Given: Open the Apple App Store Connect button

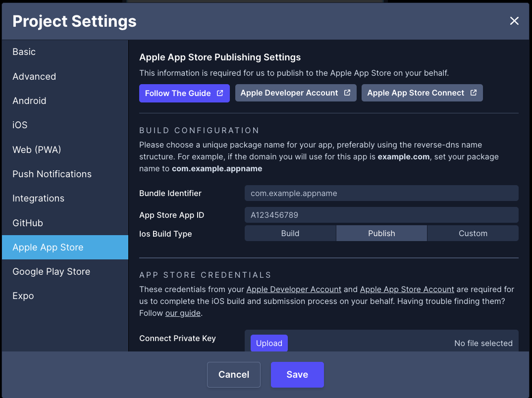Looking at the screenshot, I should [x=422, y=93].
